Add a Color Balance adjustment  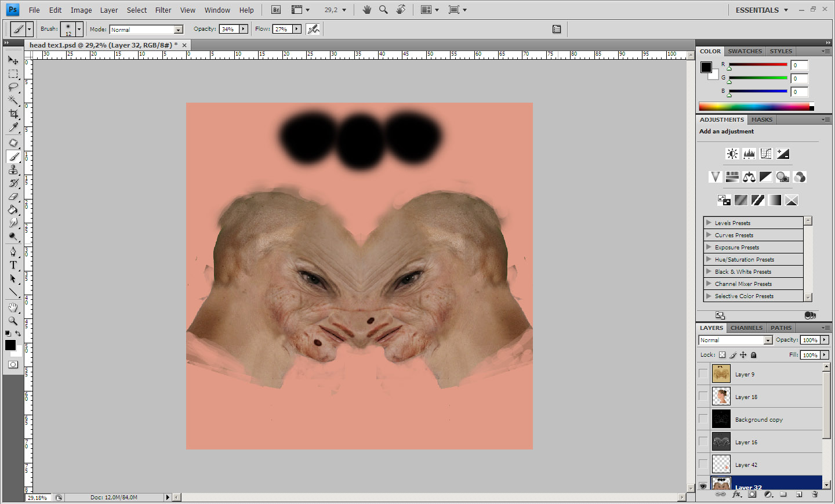point(749,177)
